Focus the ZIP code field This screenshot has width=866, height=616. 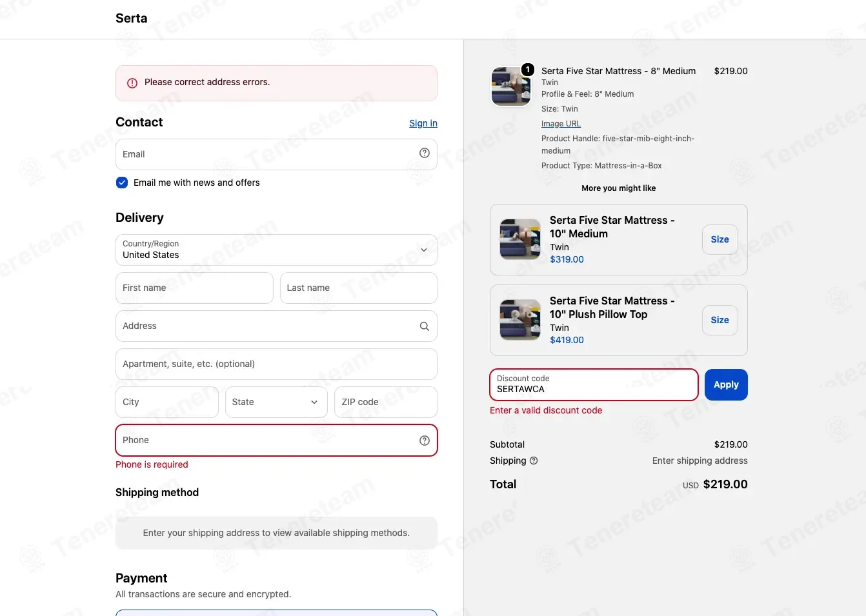(385, 402)
